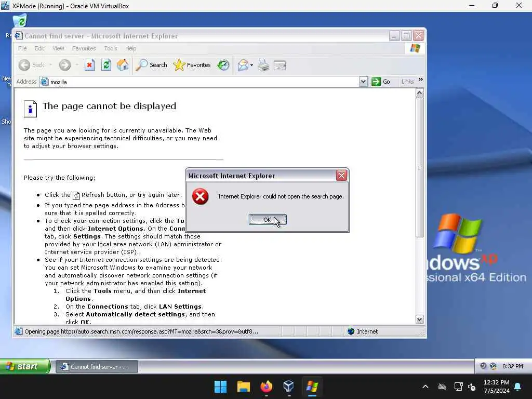Click the XPMode VM taskbar icon

(x=312, y=387)
